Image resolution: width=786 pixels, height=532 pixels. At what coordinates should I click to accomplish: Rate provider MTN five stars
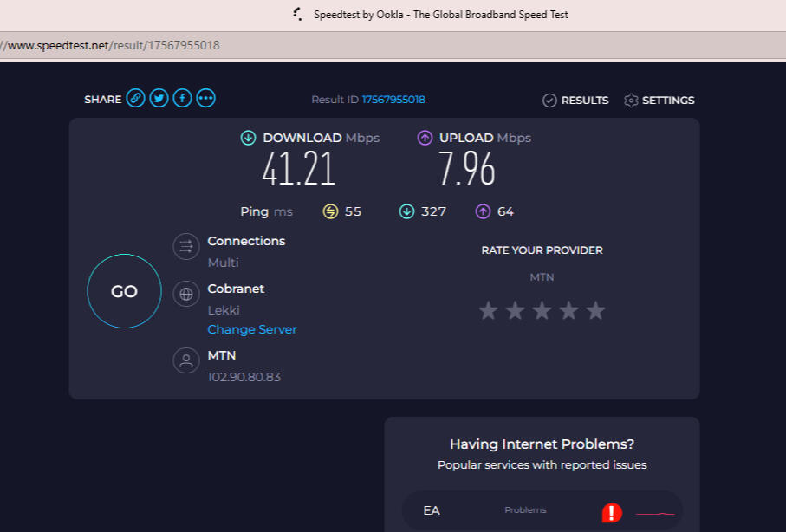tap(595, 310)
